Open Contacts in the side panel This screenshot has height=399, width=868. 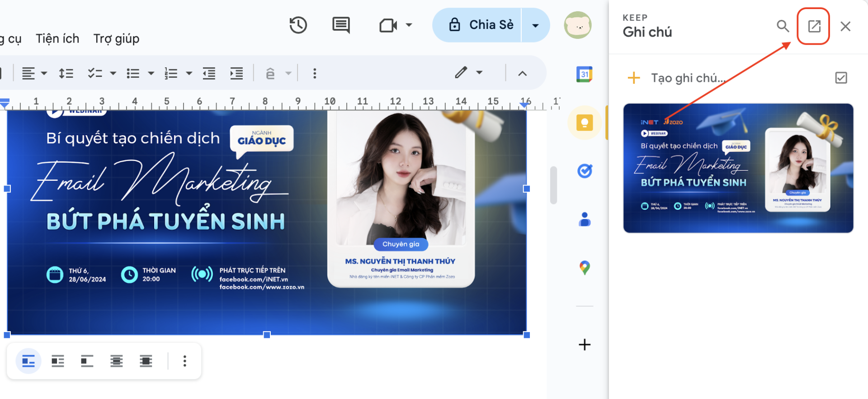point(585,219)
